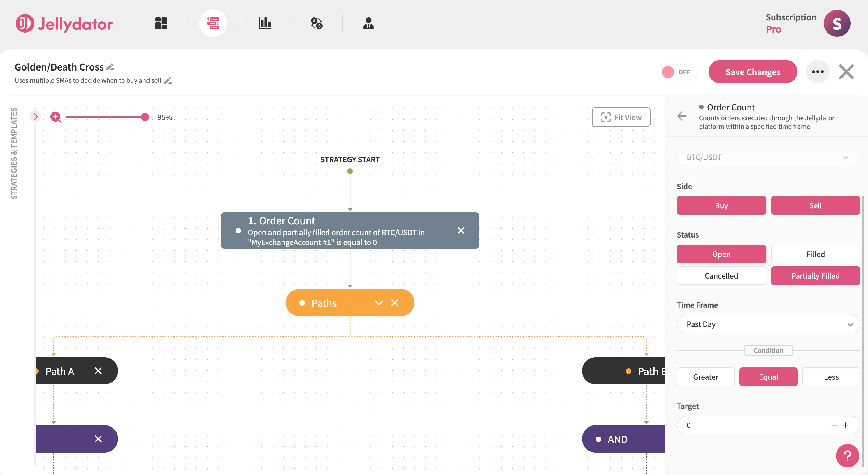868x475 pixels.
Task: Close the strategy editor with X
Action: pos(846,72)
